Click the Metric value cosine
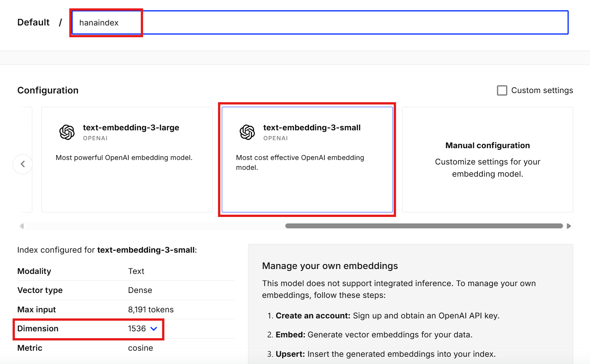The width and height of the screenshot is (590, 364). point(140,348)
